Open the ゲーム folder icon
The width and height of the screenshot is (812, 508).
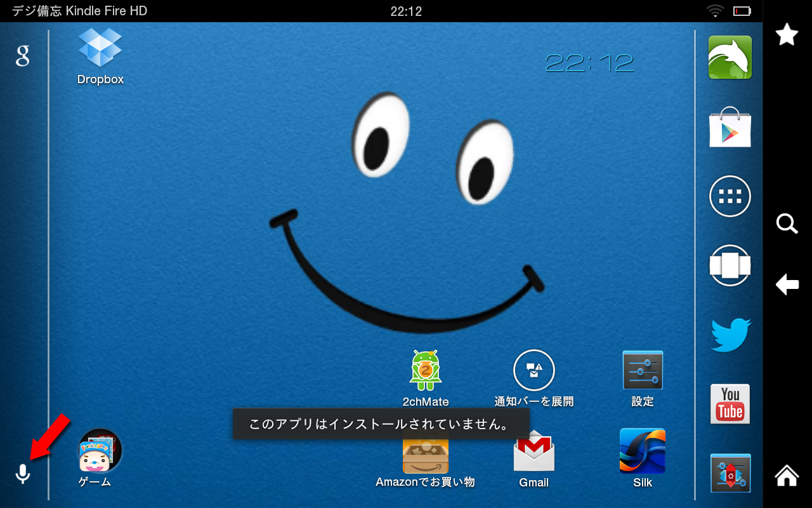point(100,451)
